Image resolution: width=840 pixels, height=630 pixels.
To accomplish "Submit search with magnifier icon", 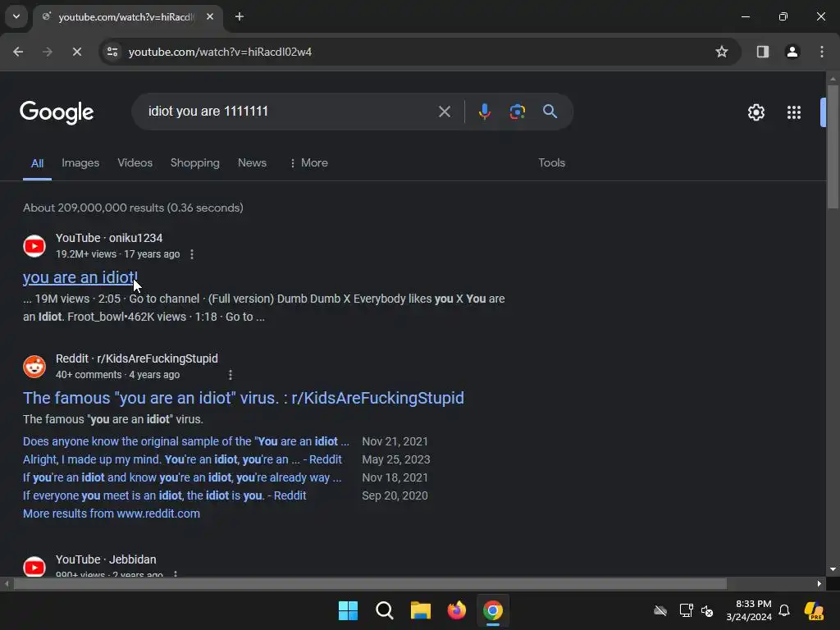I will [550, 112].
